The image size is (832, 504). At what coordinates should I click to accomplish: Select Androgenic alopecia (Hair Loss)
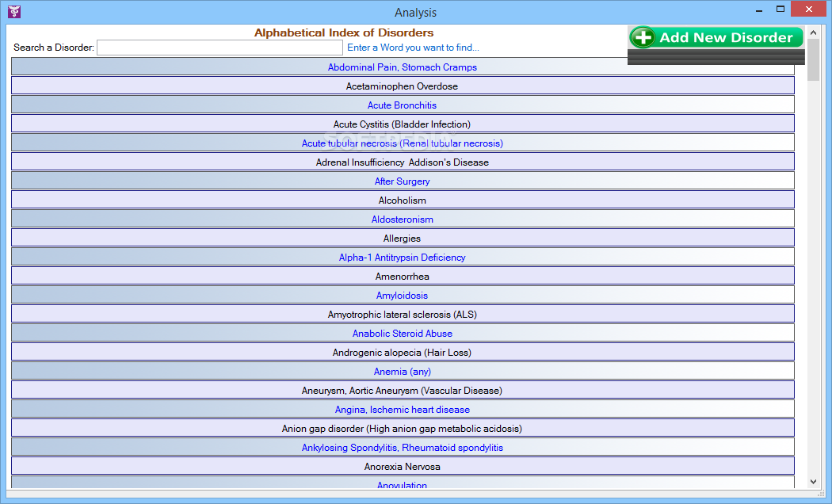pos(403,353)
